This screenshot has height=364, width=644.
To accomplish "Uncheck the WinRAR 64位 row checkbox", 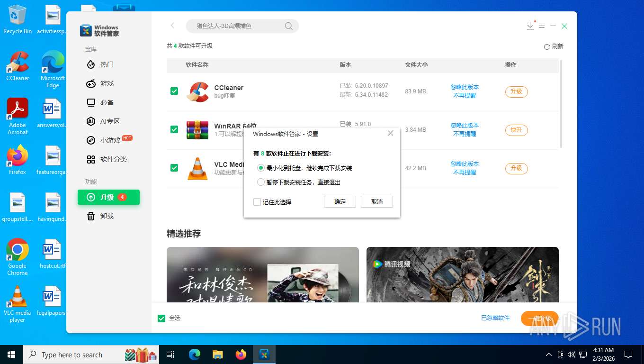I will pyautogui.click(x=174, y=129).
